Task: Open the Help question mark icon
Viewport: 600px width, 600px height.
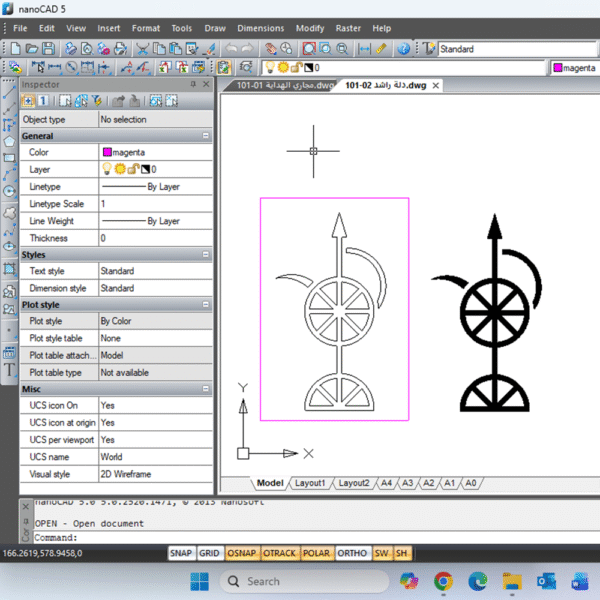Action: pos(404,48)
